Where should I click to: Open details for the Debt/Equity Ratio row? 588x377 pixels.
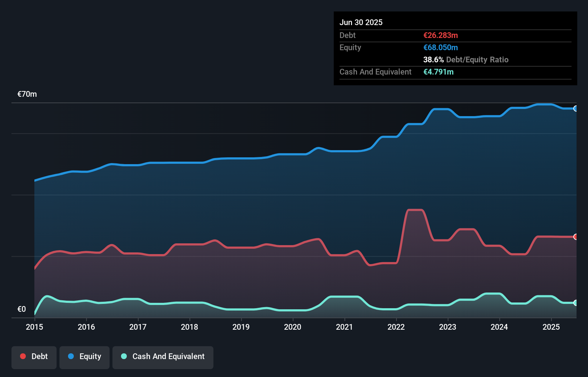pyautogui.click(x=466, y=60)
